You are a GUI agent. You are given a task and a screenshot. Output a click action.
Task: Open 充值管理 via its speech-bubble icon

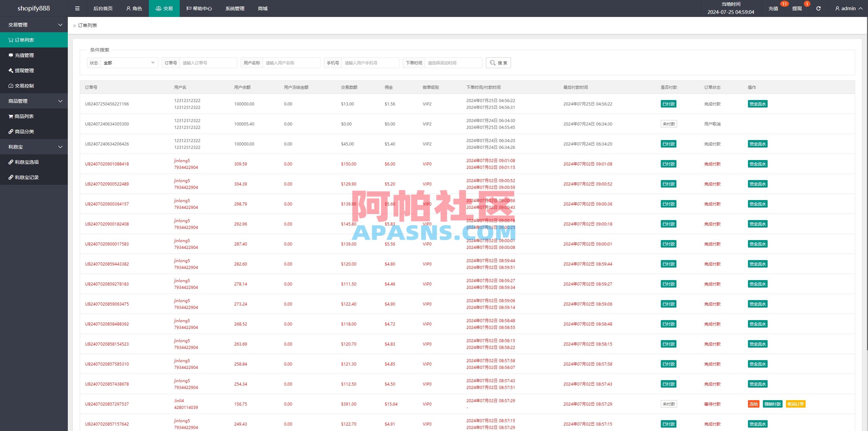click(10, 55)
